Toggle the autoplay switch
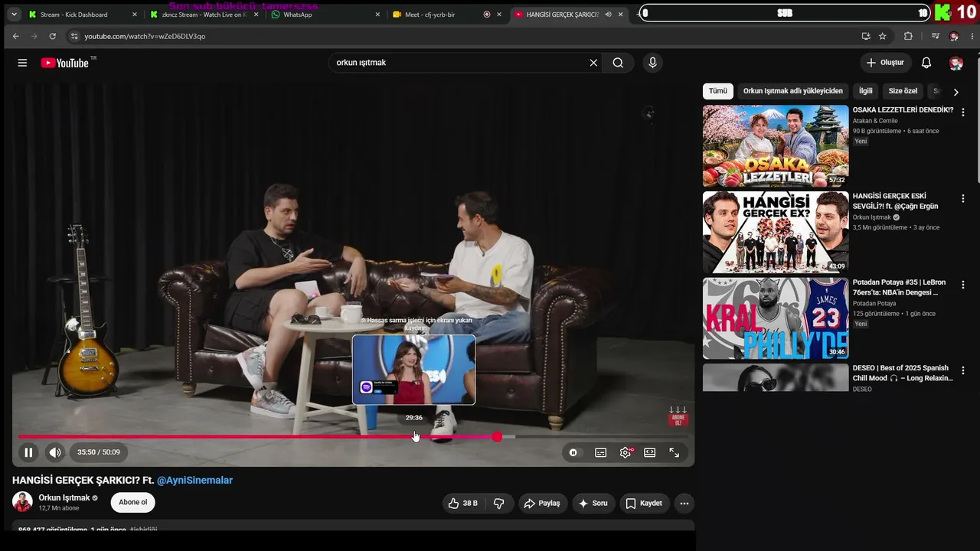980x551 pixels. tap(573, 452)
